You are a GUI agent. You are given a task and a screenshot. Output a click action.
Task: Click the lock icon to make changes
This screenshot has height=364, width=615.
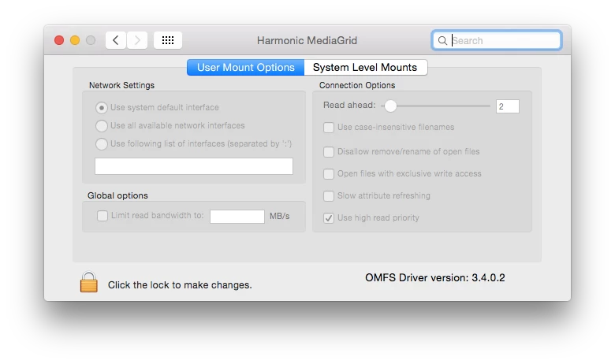point(88,282)
